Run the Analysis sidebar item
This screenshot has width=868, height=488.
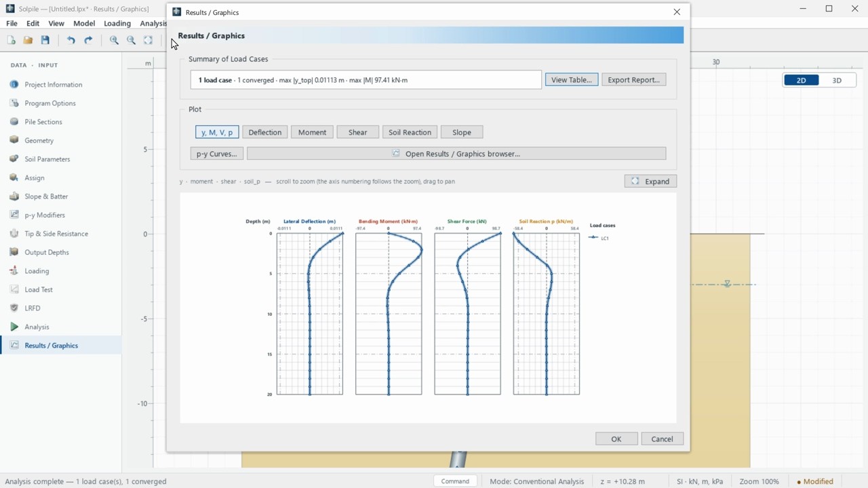click(x=60, y=327)
